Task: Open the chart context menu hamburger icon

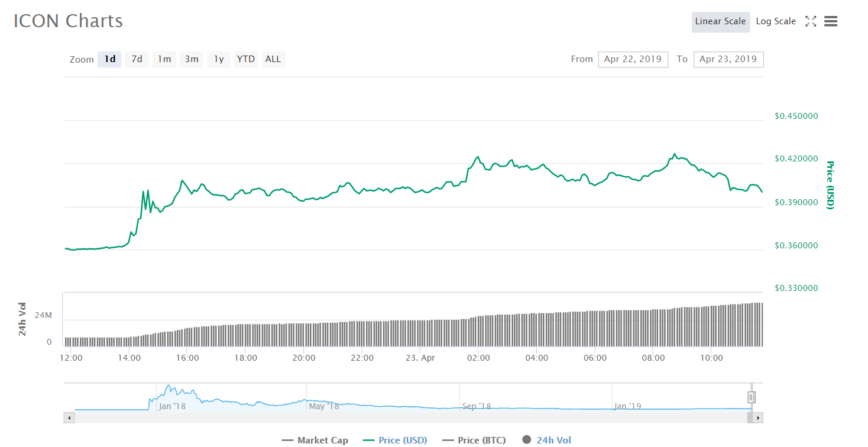Action: (831, 21)
